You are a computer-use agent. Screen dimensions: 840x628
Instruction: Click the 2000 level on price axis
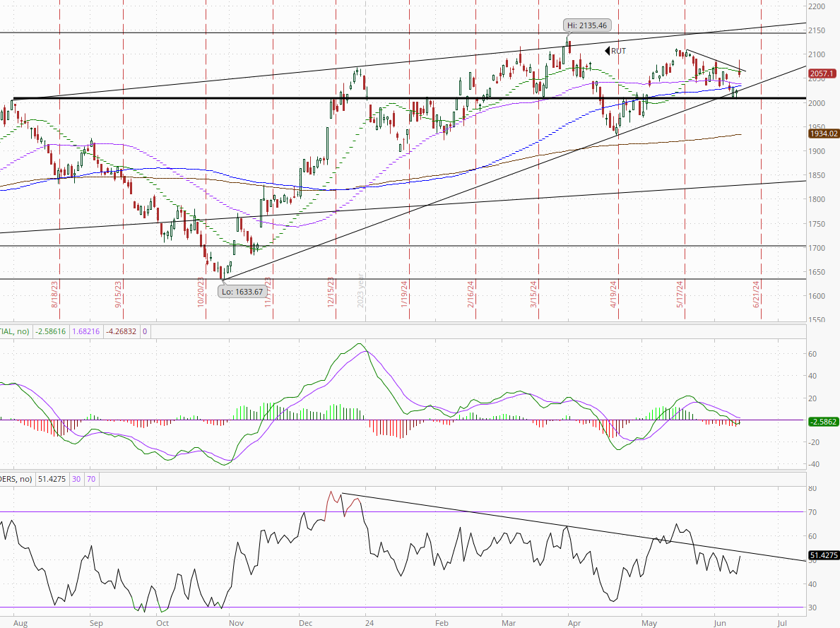(x=817, y=103)
